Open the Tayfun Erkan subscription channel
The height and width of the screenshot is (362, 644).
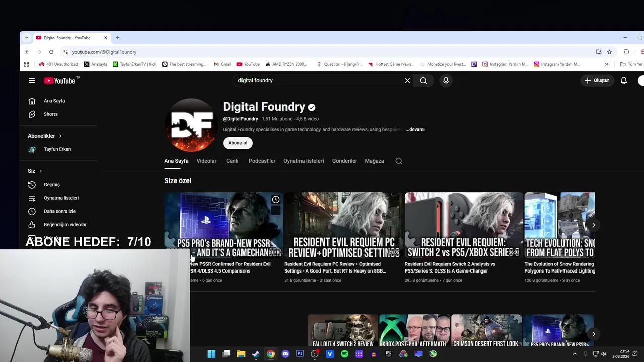57,149
